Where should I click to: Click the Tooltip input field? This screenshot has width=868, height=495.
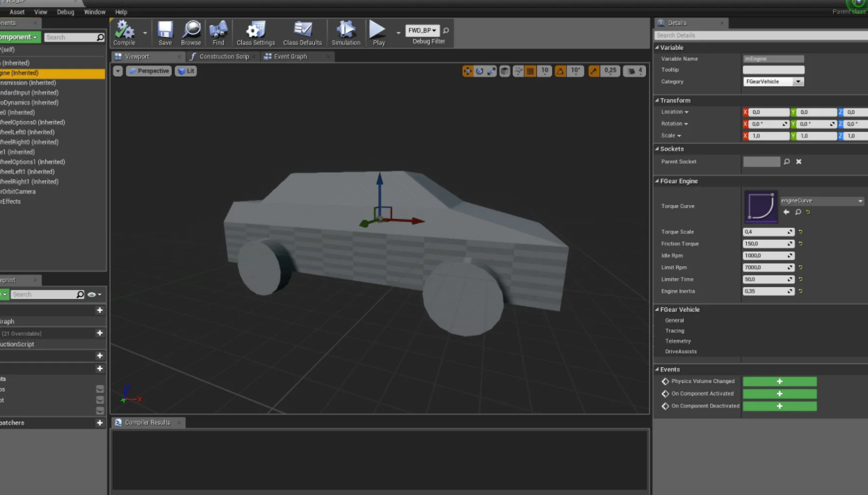point(773,70)
